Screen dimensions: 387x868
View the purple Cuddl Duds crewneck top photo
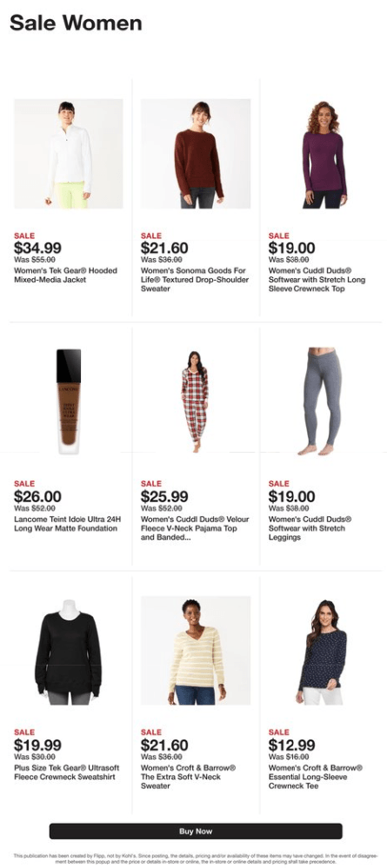[x=323, y=154]
